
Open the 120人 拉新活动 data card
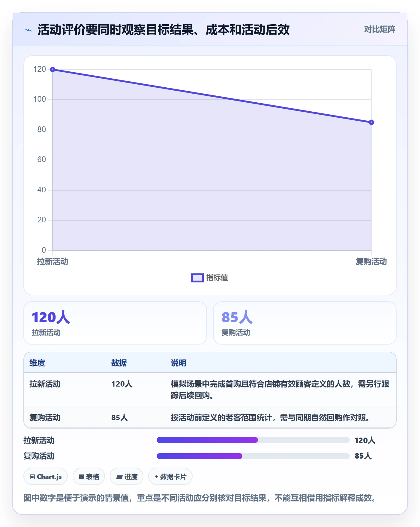click(x=115, y=323)
